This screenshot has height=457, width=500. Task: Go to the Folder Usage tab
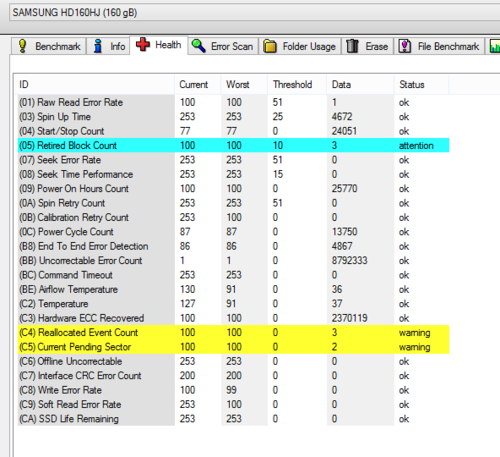[x=300, y=46]
